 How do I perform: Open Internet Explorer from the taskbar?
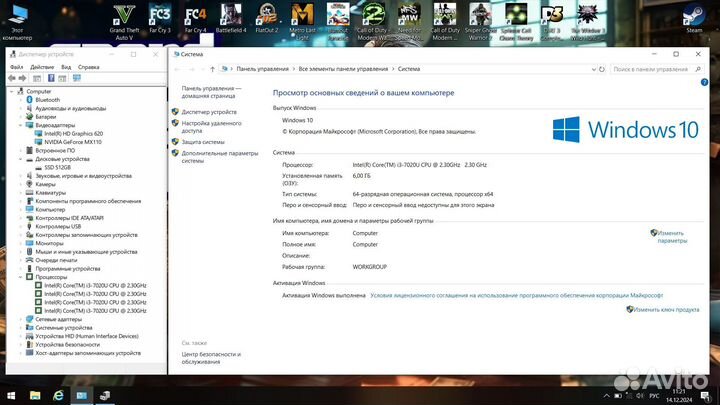click(58, 395)
